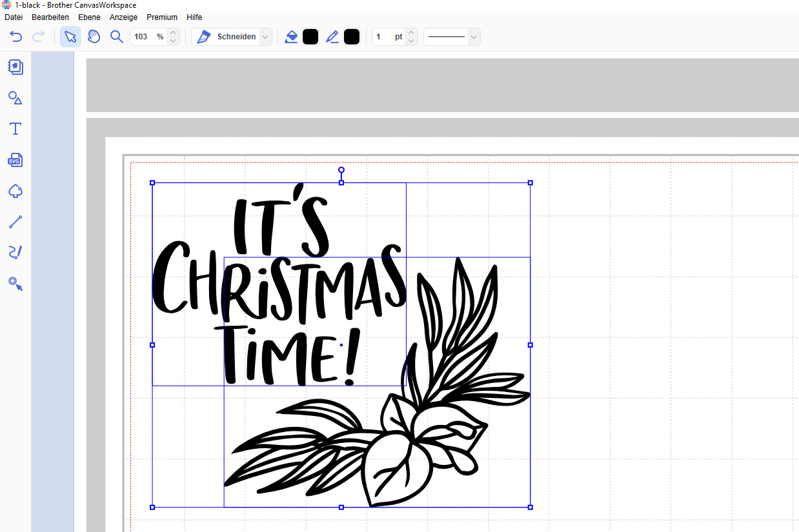799x532 pixels.
Task: Open the shapes tool in sidebar
Action: pos(15,98)
